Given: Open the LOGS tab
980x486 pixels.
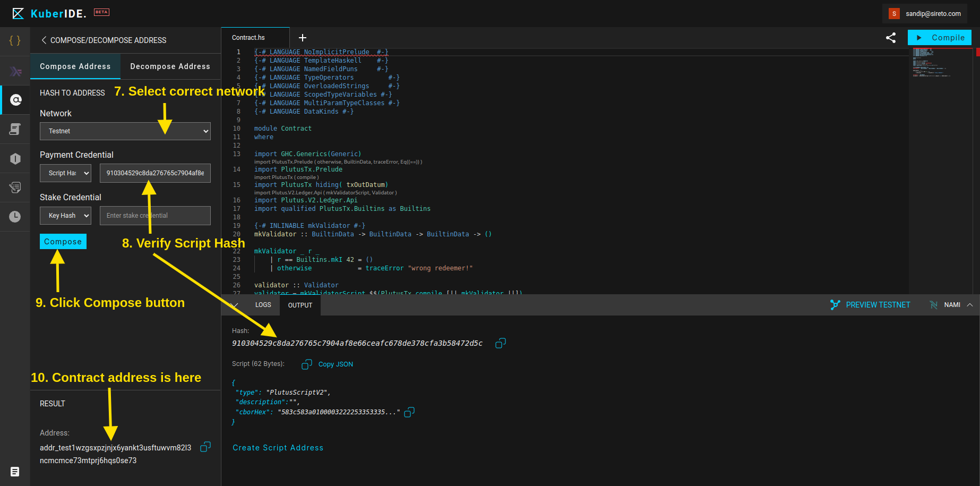Looking at the screenshot, I should [x=263, y=305].
